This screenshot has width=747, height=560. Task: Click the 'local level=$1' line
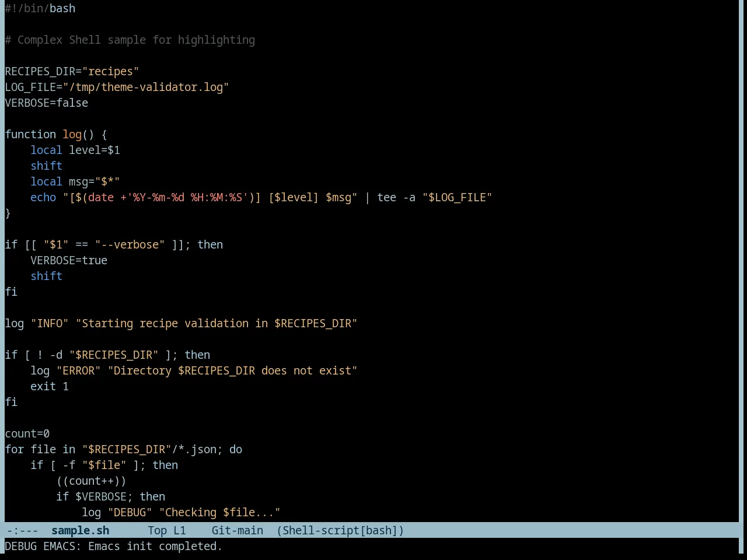click(75, 150)
